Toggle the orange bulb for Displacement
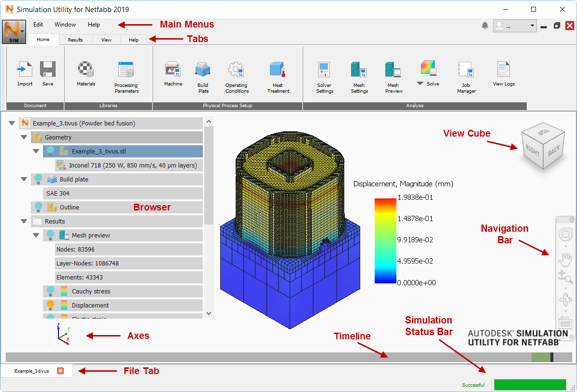This screenshot has height=392, width=577. (51, 305)
